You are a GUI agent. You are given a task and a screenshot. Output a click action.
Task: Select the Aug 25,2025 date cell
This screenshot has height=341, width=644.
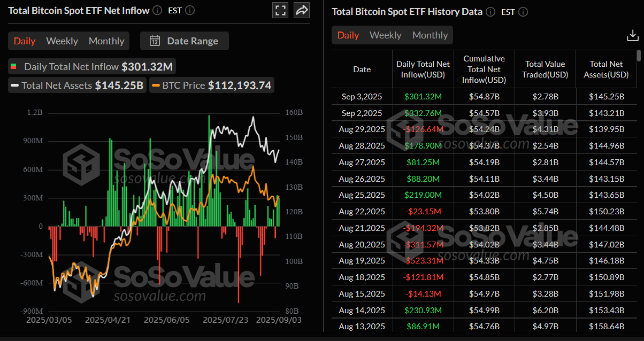click(362, 195)
